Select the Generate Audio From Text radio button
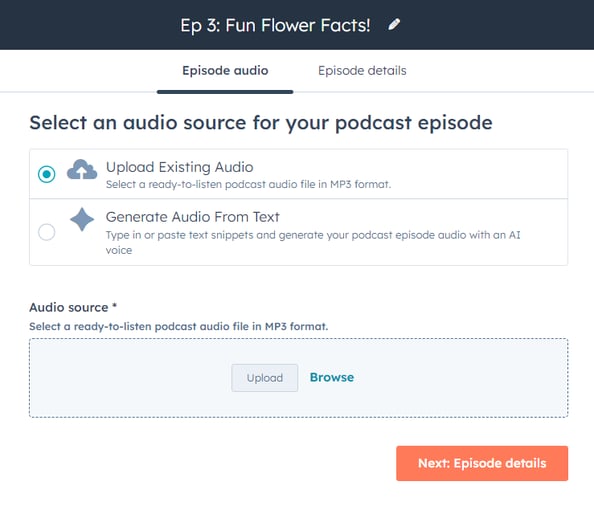594x506 pixels. 47,232
